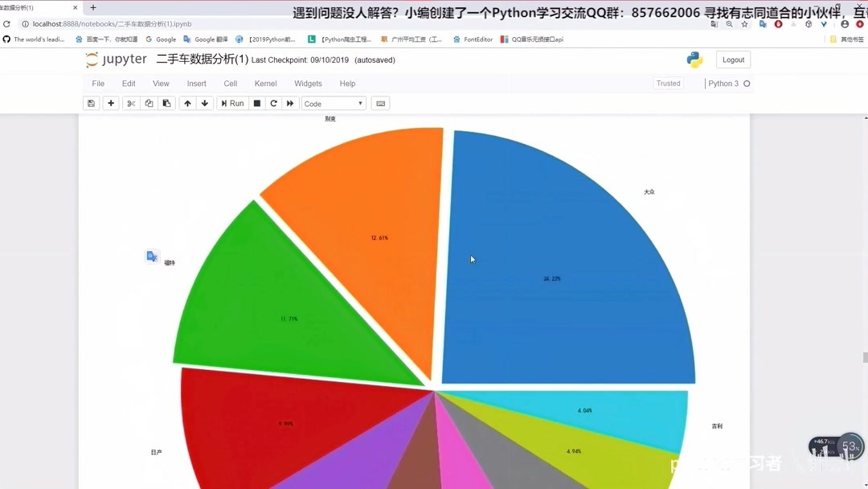Paste a cell using the paste icon

(x=166, y=103)
